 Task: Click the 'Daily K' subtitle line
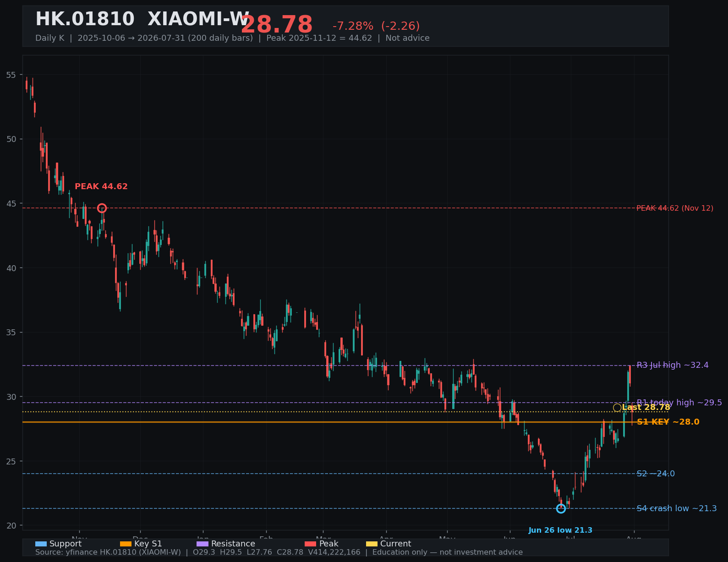tap(232, 38)
